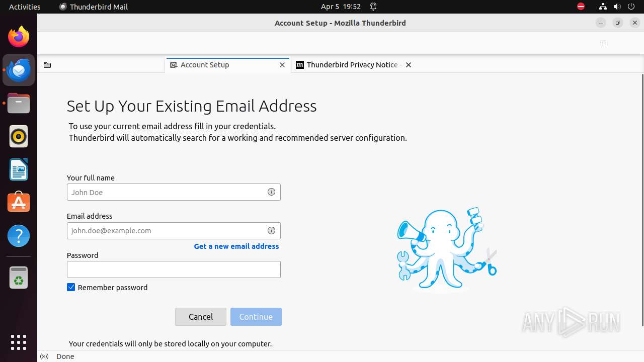
Task: Click the red do-not-disturb indicator in the top bar
Action: click(581, 7)
